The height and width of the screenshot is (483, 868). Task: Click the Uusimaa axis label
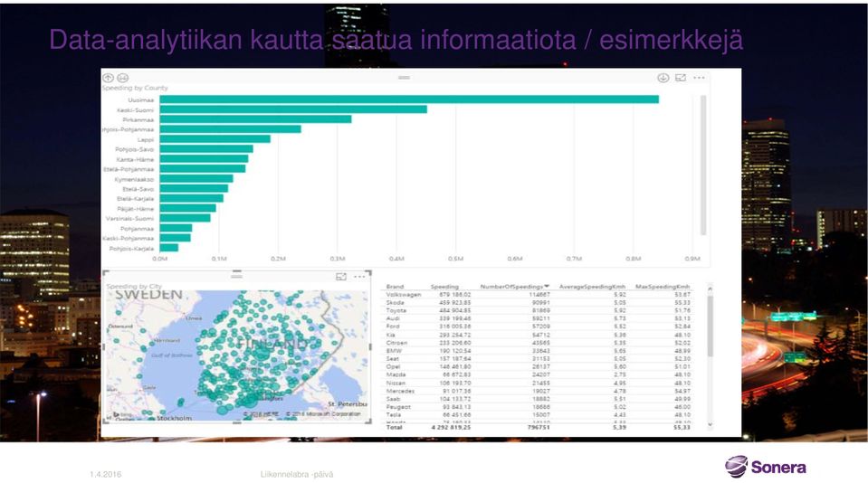(x=140, y=100)
